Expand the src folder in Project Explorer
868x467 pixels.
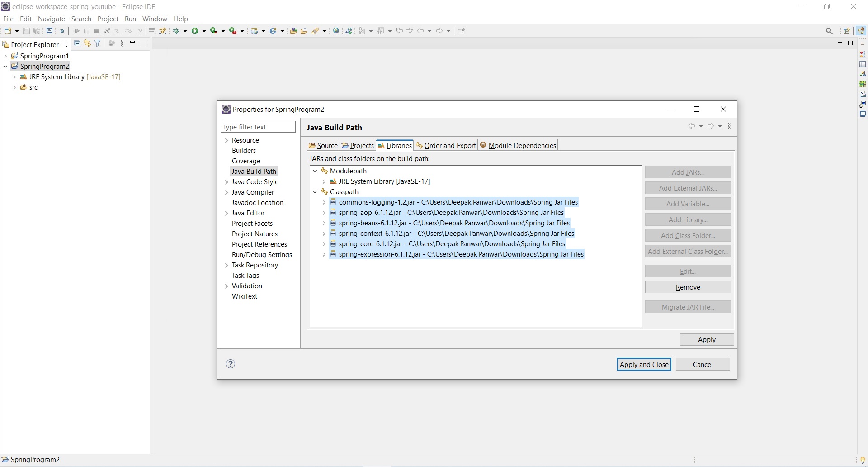tap(14, 87)
